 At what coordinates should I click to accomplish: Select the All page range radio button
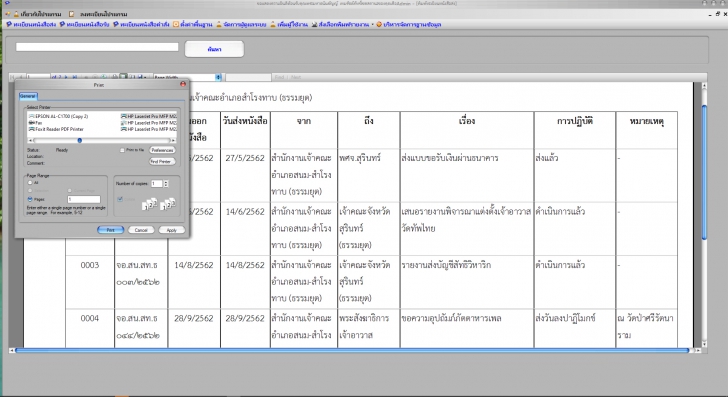30,183
